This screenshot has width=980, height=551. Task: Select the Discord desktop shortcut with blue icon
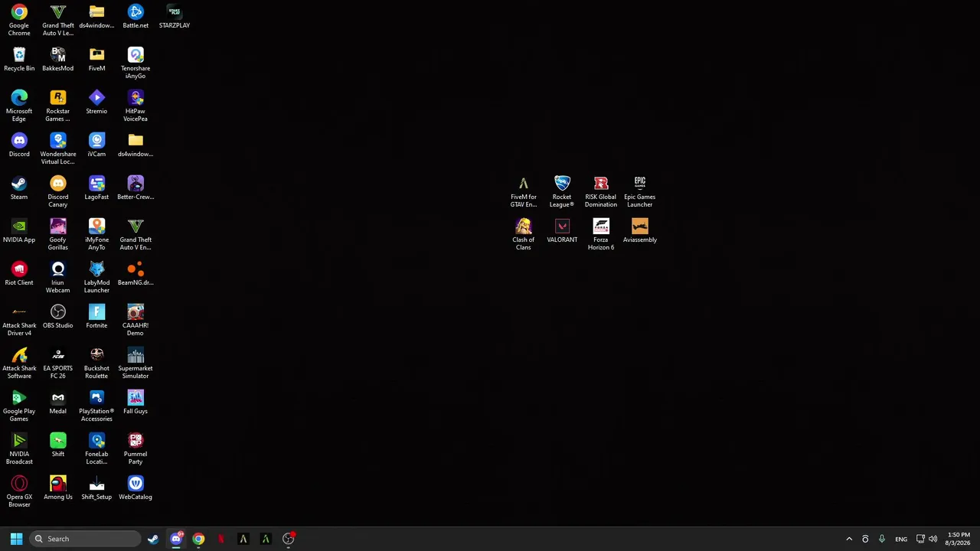(x=19, y=145)
